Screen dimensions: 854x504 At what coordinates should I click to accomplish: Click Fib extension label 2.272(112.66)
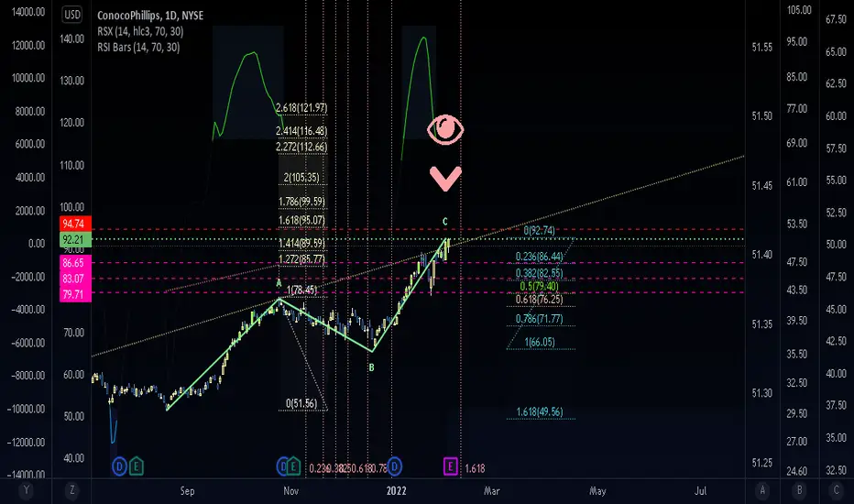click(301, 147)
